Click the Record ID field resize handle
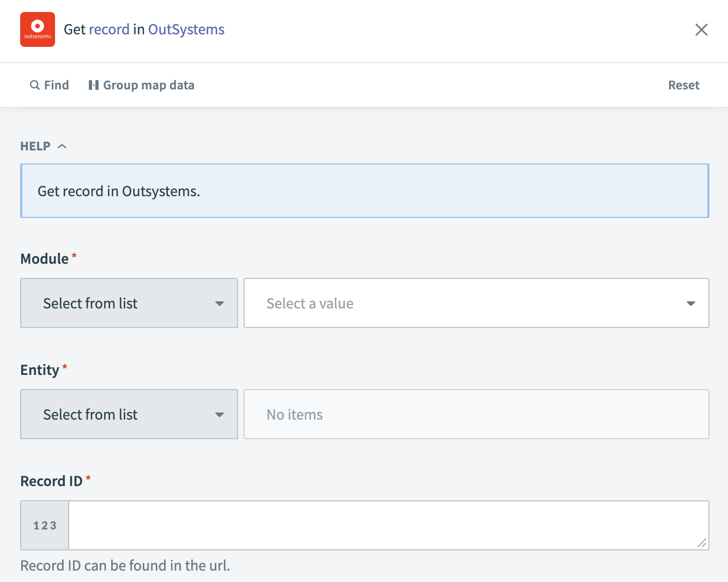 click(x=702, y=543)
